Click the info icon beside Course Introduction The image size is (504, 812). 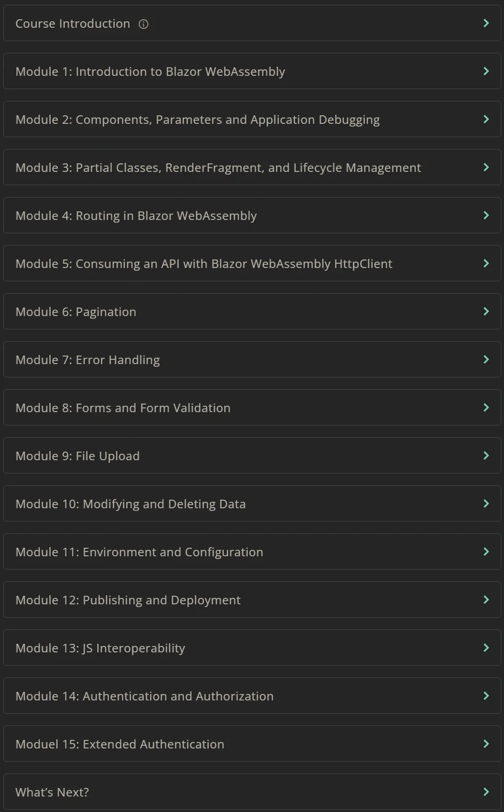pyautogui.click(x=144, y=24)
